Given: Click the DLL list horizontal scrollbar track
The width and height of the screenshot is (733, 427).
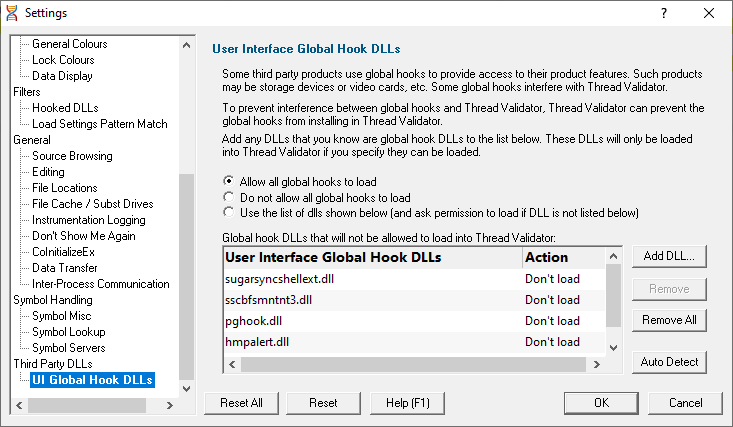Looking at the screenshot, I should (x=414, y=364).
